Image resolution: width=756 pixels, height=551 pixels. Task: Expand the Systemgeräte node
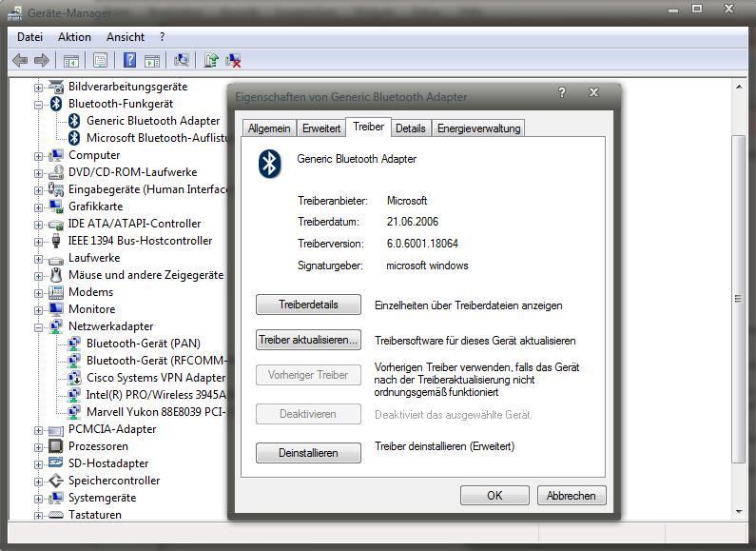38,499
